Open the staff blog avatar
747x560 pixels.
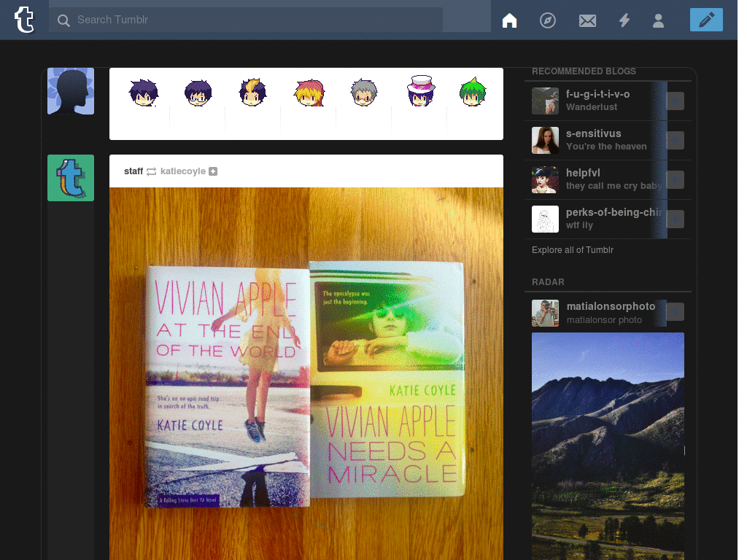pyautogui.click(x=71, y=178)
